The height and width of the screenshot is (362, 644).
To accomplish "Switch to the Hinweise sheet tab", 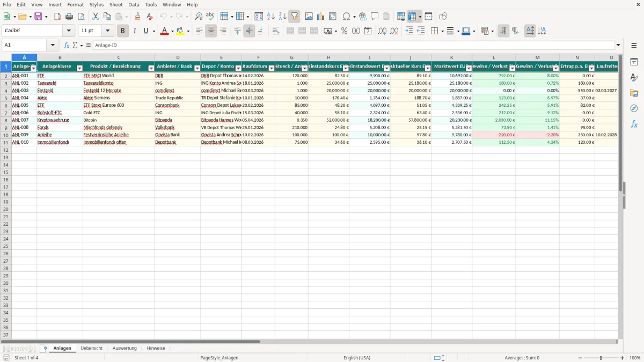I will [156, 348].
